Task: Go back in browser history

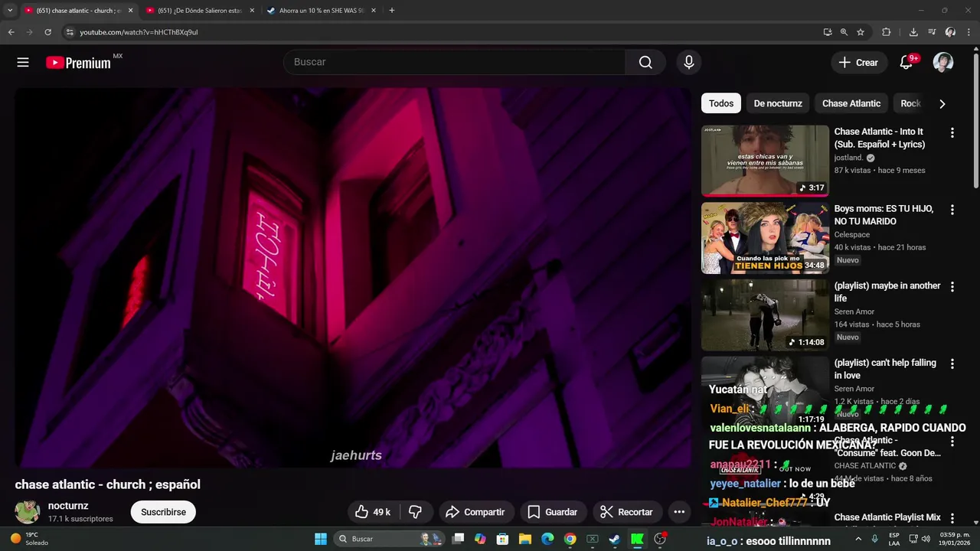Action: (x=11, y=32)
